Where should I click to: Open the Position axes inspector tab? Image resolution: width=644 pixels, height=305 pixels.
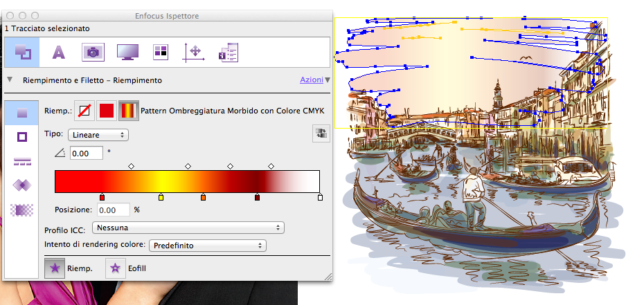click(194, 51)
